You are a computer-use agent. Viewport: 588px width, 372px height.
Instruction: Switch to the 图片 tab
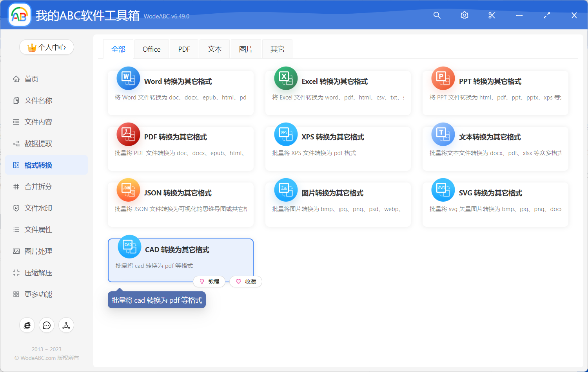[x=246, y=49]
